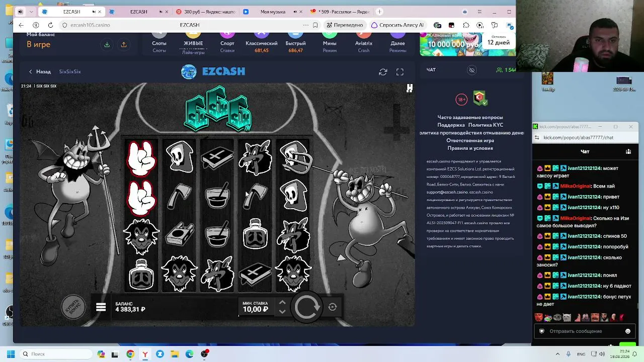644x362 pixels.
Task: Open the Aviatrix crash game
Action: [364, 43]
